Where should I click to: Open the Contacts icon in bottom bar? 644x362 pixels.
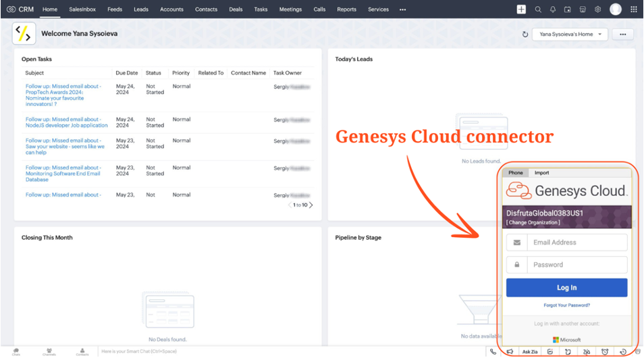(x=82, y=352)
